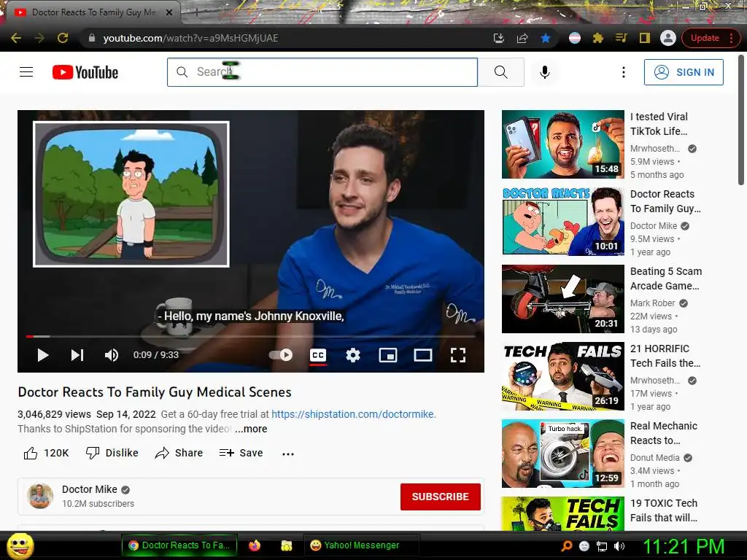This screenshot has width=747, height=560.
Task: Open YouTube settings three-dot menu
Action: pyautogui.click(x=623, y=72)
